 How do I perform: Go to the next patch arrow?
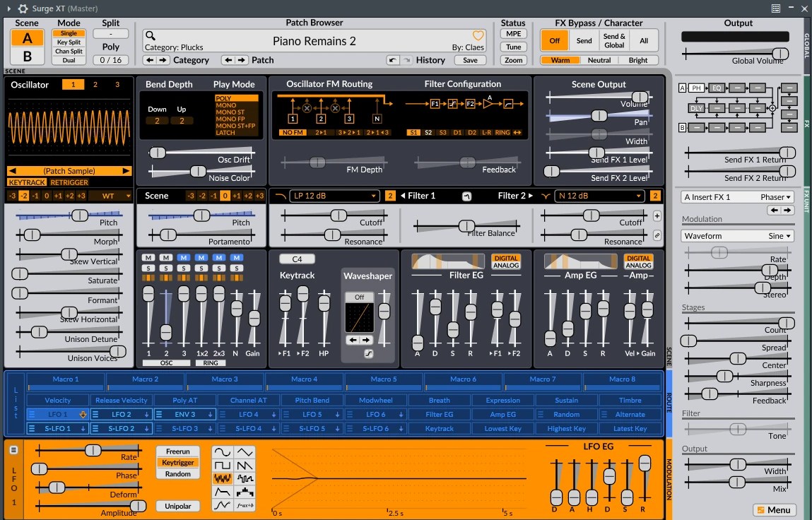click(x=242, y=60)
